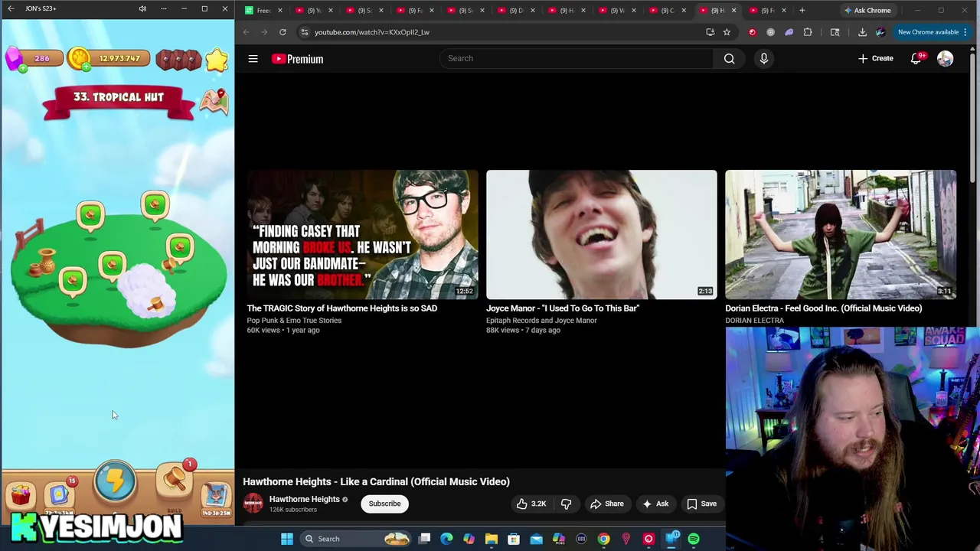Bookmark this page with the star icon
The width and height of the screenshot is (980, 551).
click(727, 32)
